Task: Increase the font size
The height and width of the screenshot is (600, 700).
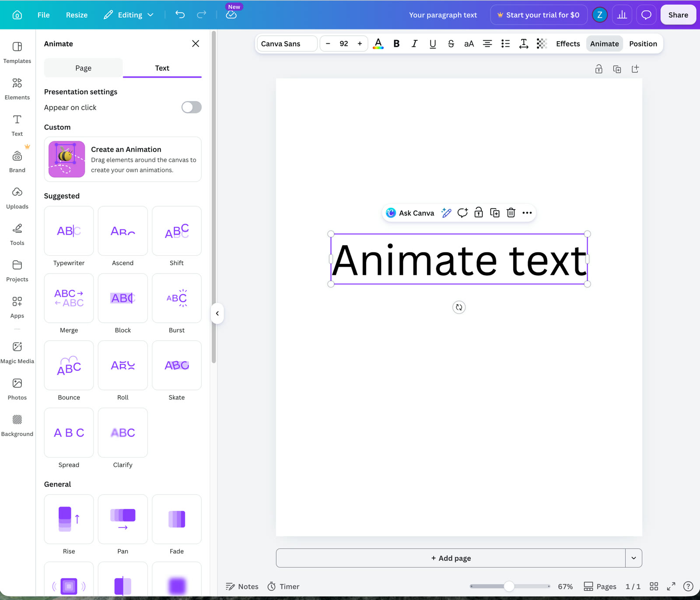Action: point(360,44)
